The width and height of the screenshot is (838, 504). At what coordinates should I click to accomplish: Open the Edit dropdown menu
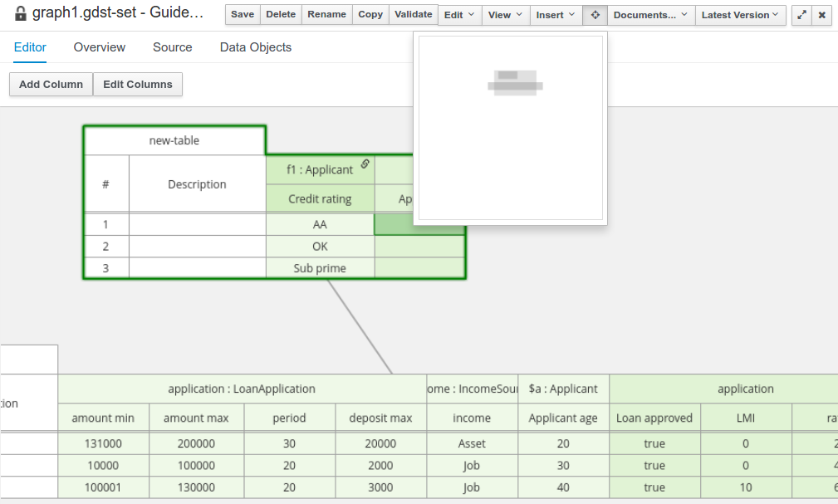coord(459,15)
